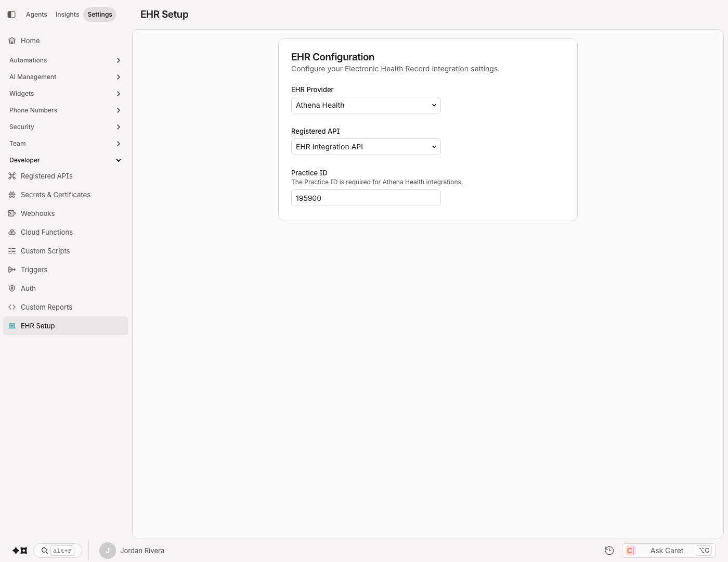Open the Cloud Functions page

coord(66,232)
